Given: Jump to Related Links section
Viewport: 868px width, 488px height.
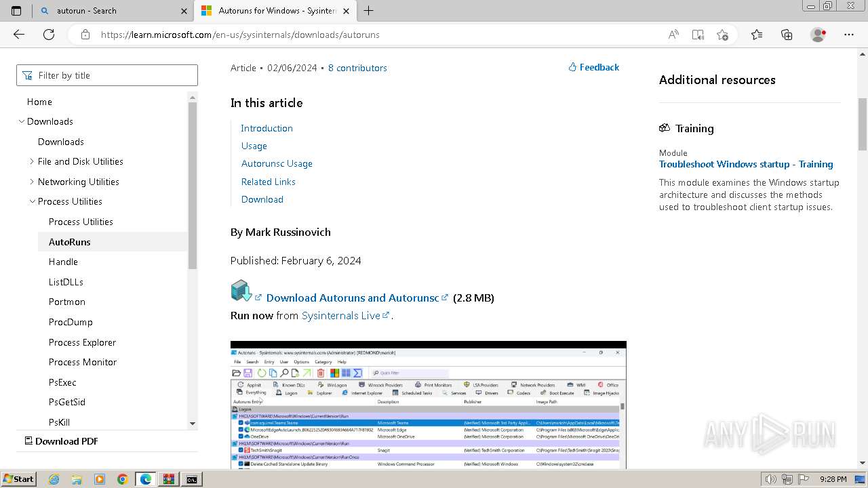Looking at the screenshot, I should (269, 182).
